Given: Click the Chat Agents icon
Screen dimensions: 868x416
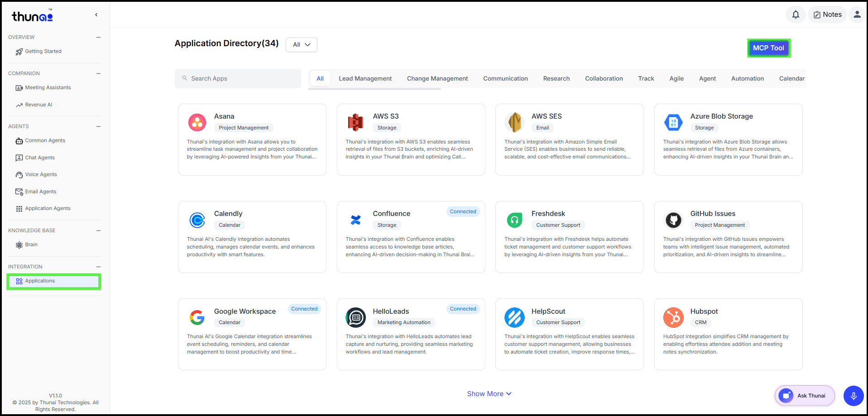Looking at the screenshot, I should (19, 158).
